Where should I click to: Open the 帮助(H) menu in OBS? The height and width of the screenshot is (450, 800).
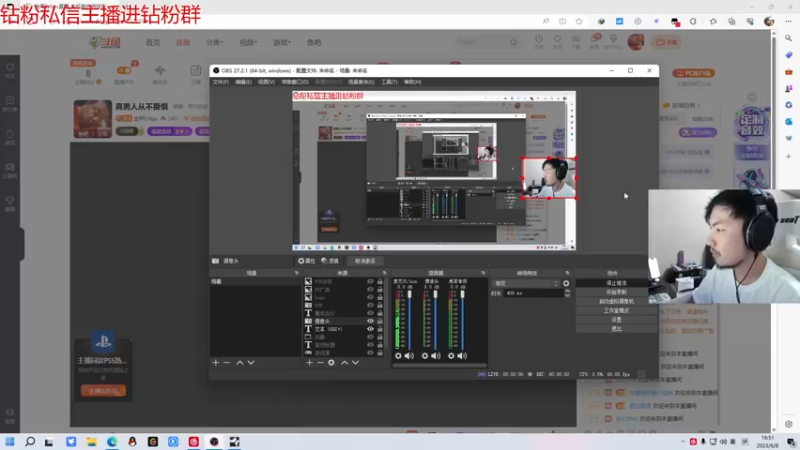412,82
